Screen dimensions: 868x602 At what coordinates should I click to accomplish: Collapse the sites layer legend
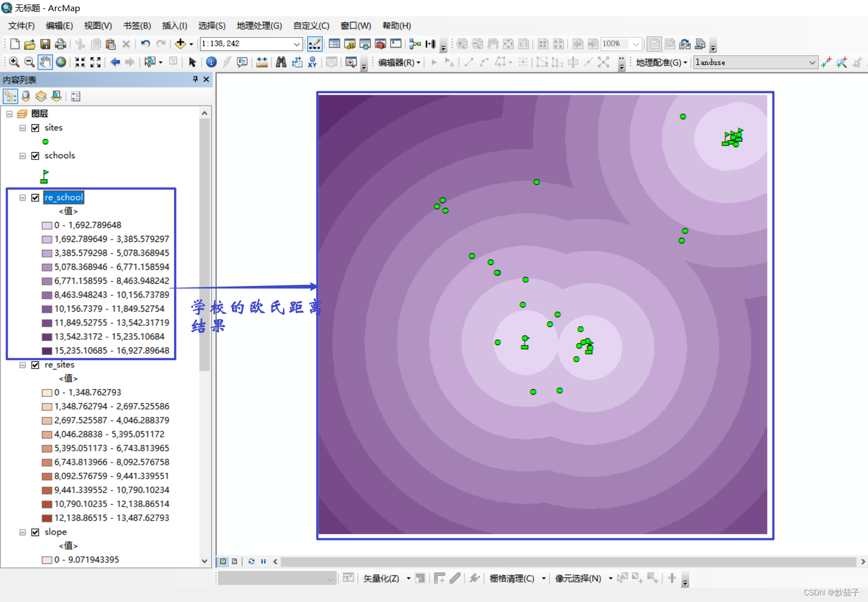pos(22,128)
